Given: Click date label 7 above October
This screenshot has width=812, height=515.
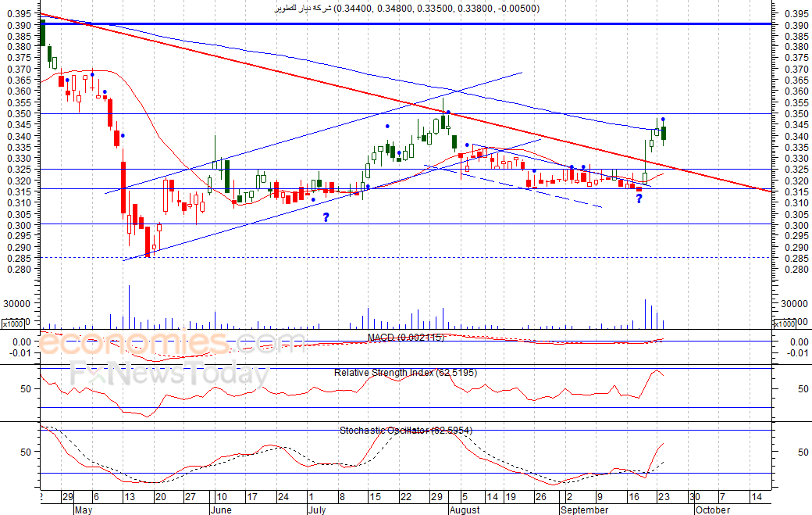Looking at the screenshot, I should tap(722, 497).
